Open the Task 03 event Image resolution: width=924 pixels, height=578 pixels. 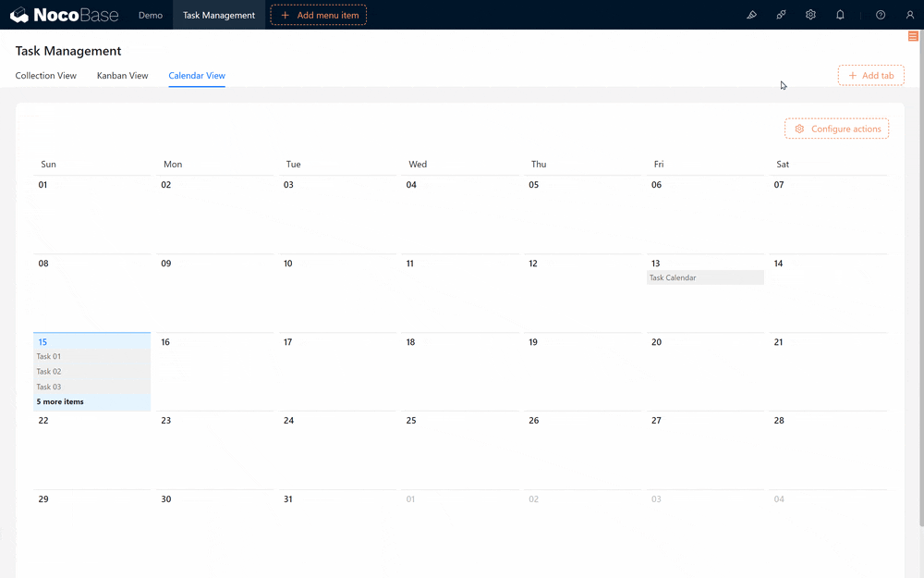pyautogui.click(x=91, y=387)
